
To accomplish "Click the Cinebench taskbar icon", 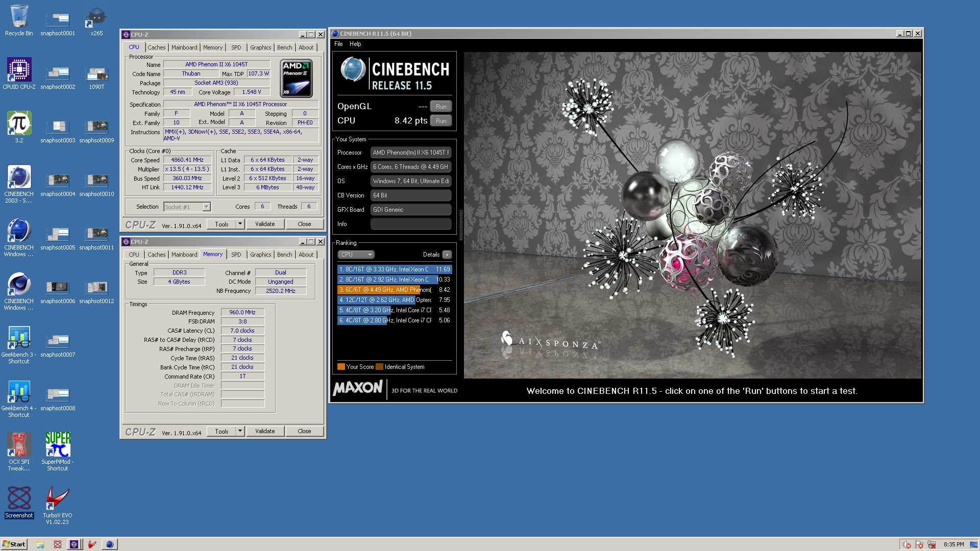I will (109, 544).
